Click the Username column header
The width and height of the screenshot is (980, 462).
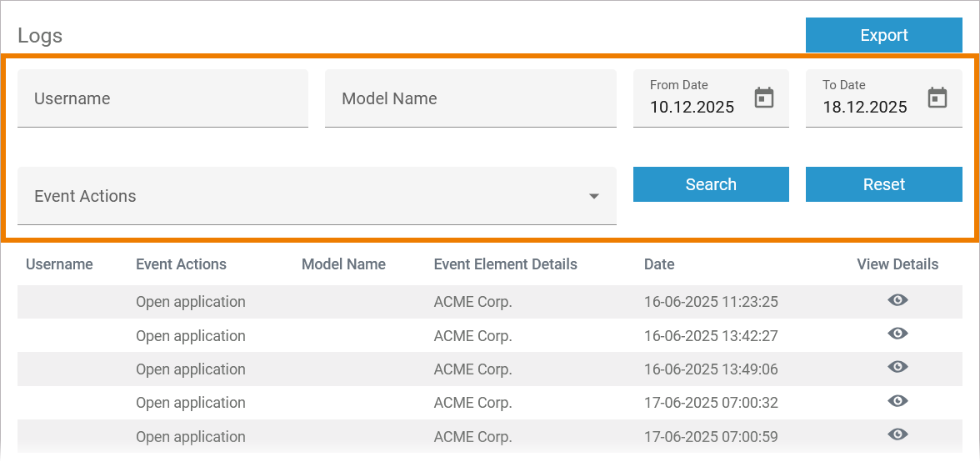point(59,264)
